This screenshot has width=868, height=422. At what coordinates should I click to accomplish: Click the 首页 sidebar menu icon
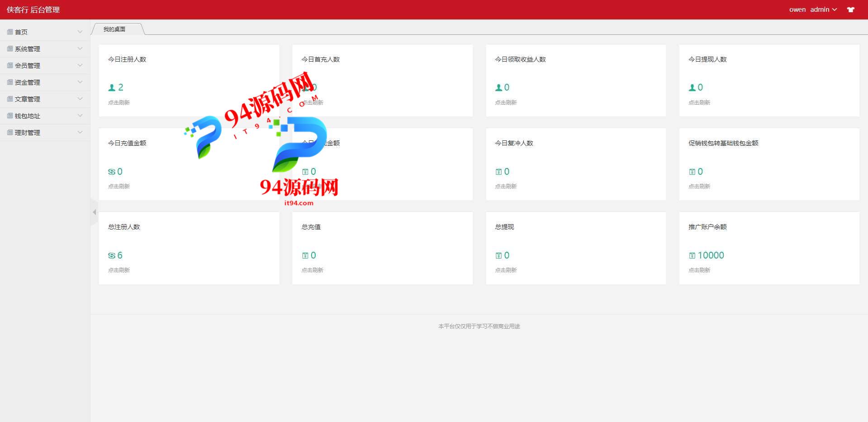click(x=10, y=32)
